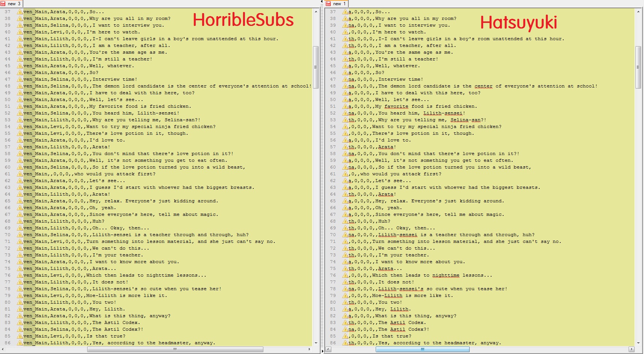Click line number 74 in right pane
Viewport: 644px width, 354px height.
tap(333, 262)
